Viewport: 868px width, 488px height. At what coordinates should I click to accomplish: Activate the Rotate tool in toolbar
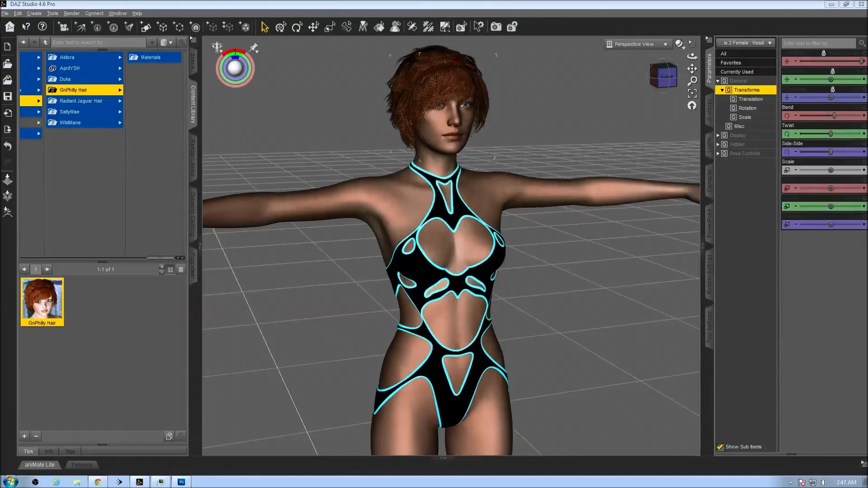coord(297,27)
